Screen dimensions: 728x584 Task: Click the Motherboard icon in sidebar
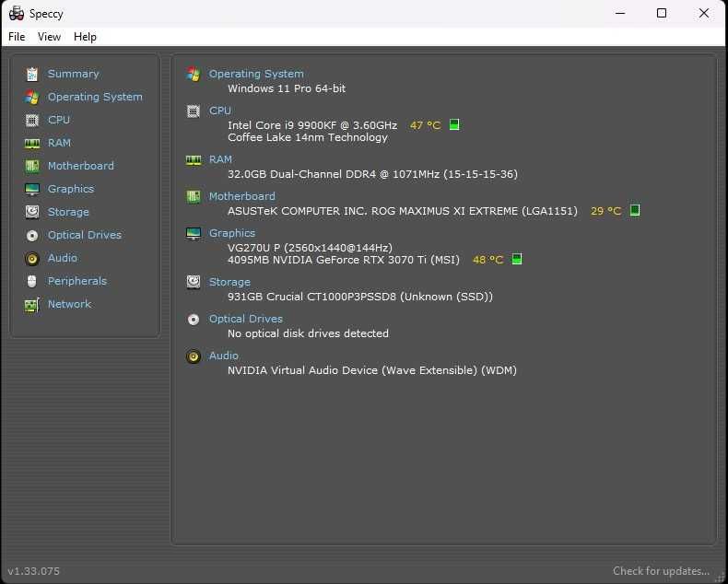coord(32,166)
